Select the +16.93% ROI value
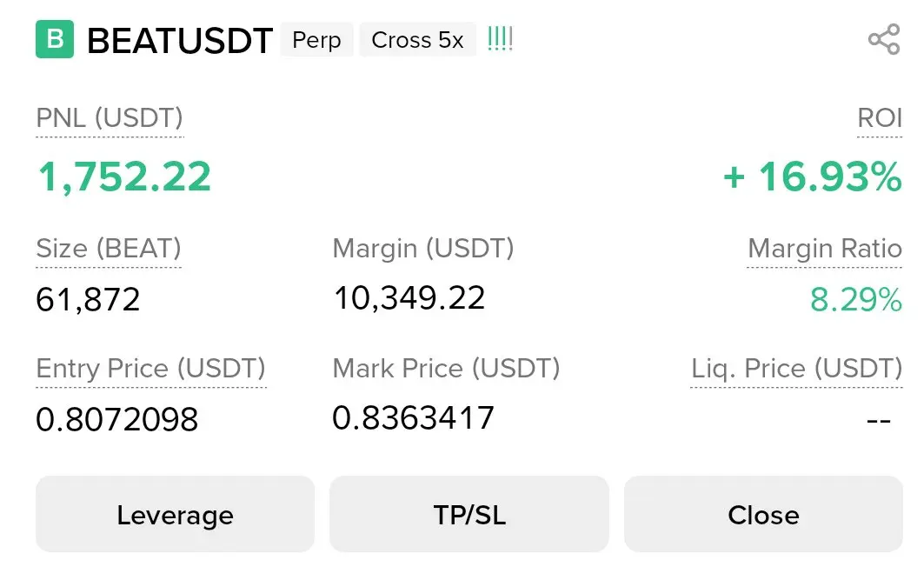Screen dimensions: 924x580 (x=813, y=177)
